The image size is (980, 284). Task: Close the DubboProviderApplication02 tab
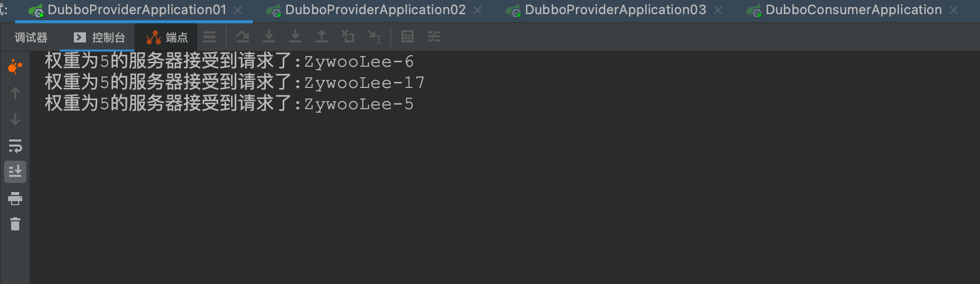[x=477, y=10]
